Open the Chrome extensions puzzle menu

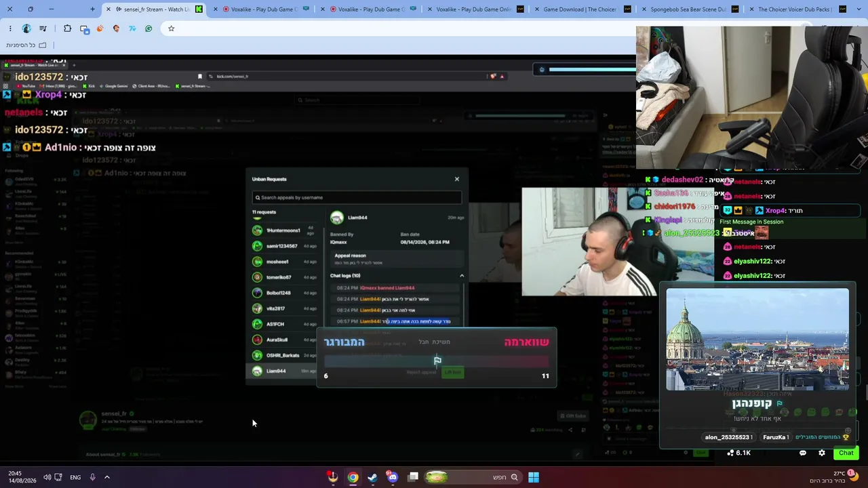click(67, 28)
